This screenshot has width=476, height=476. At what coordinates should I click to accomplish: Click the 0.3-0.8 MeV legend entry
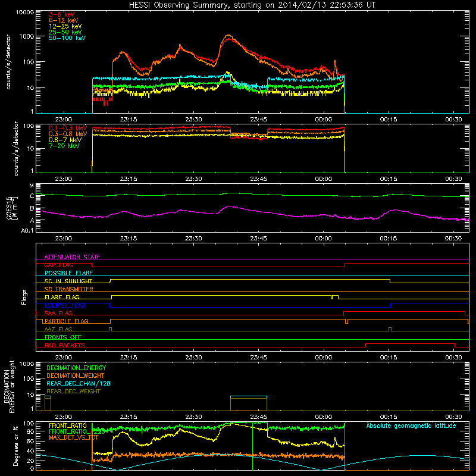(x=68, y=134)
